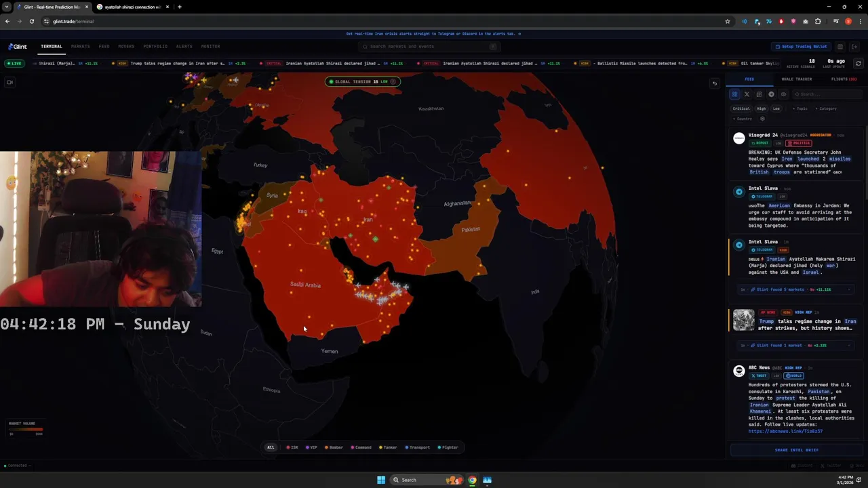Click the browser extensions puzzle icon
This screenshot has width=868, height=488.
[x=818, y=21]
